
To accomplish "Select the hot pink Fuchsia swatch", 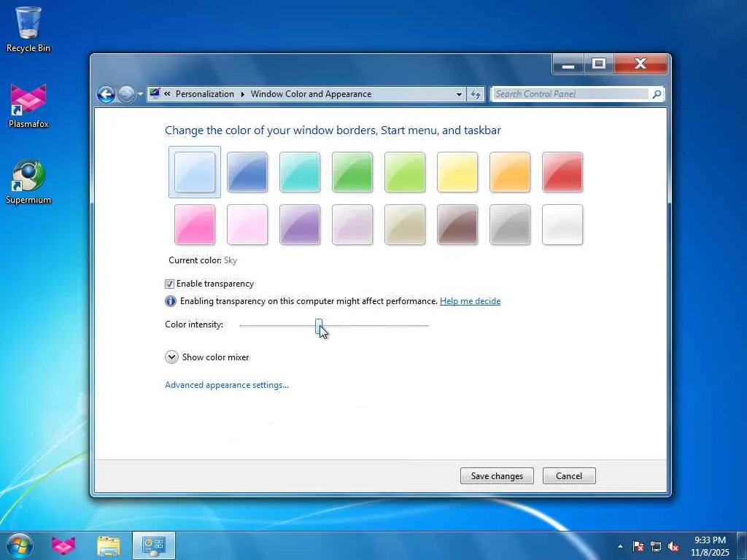I will 194,225.
